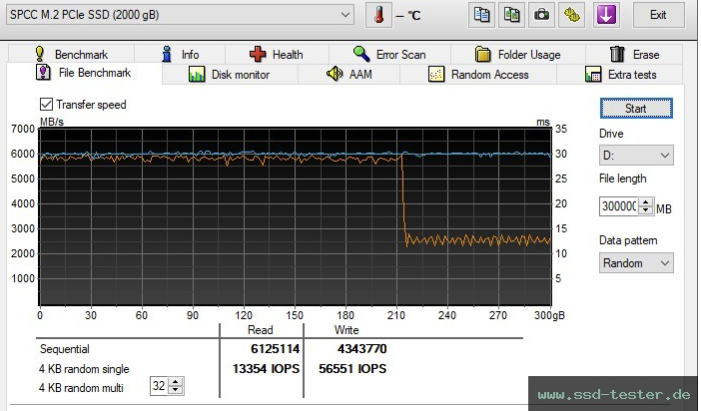
Task: Click the Write column header
Action: (346, 330)
